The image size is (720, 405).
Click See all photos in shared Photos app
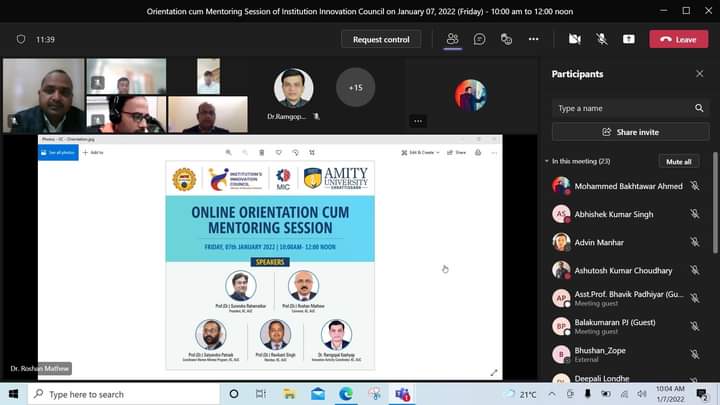click(x=58, y=152)
